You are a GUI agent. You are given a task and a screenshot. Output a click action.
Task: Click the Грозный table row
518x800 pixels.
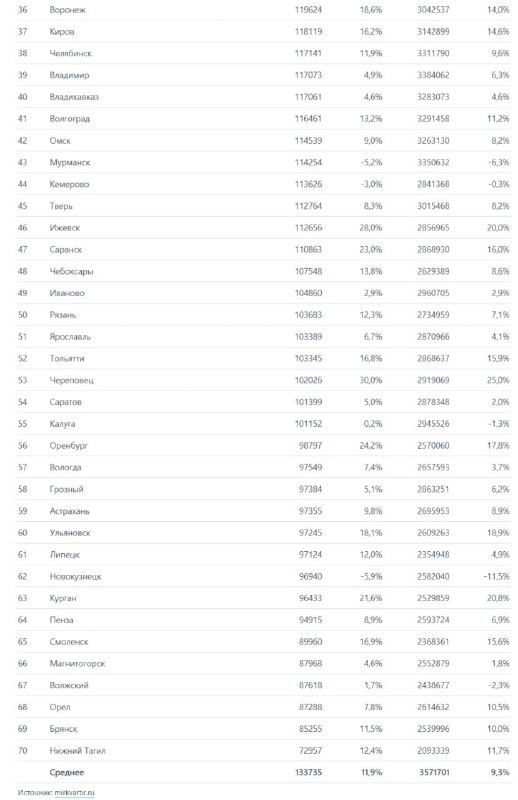pyautogui.click(x=263, y=489)
